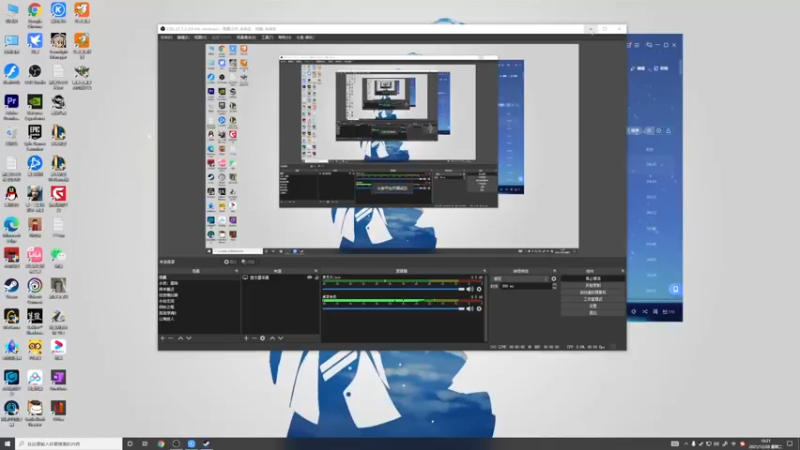Remove selected scene with the minus icon
Viewport: 800px width, 450px height.
pos(171,338)
